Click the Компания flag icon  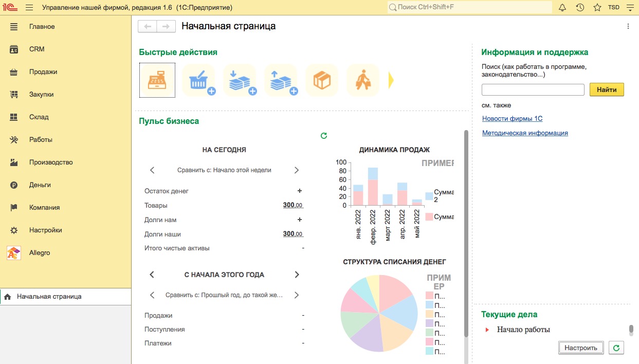pyautogui.click(x=14, y=208)
